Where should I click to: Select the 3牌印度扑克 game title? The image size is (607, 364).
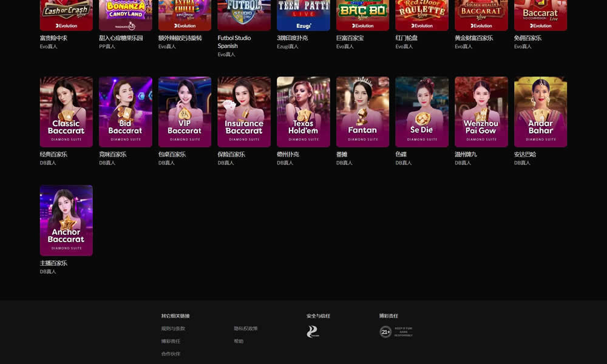click(x=293, y=38)
